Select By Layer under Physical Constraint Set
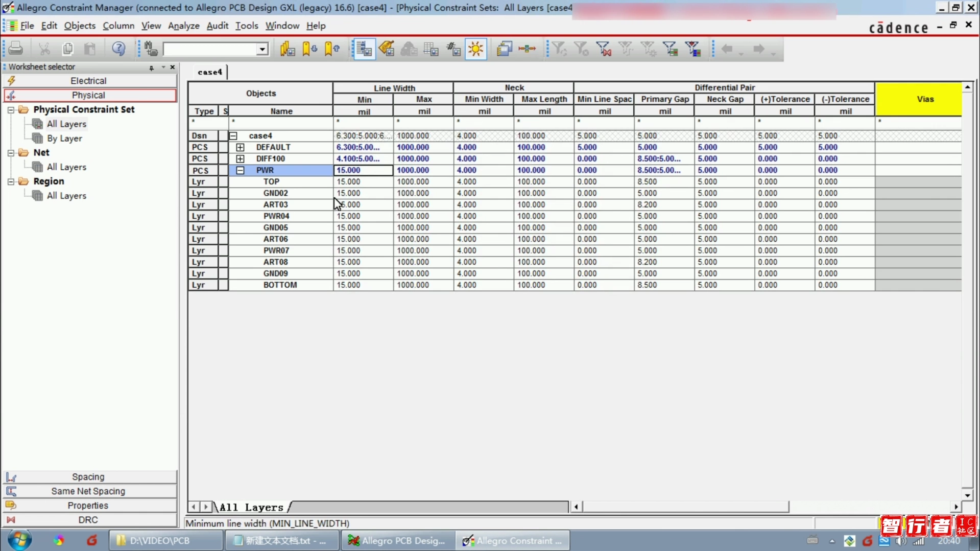980x551 pixels. pos(64,139)
